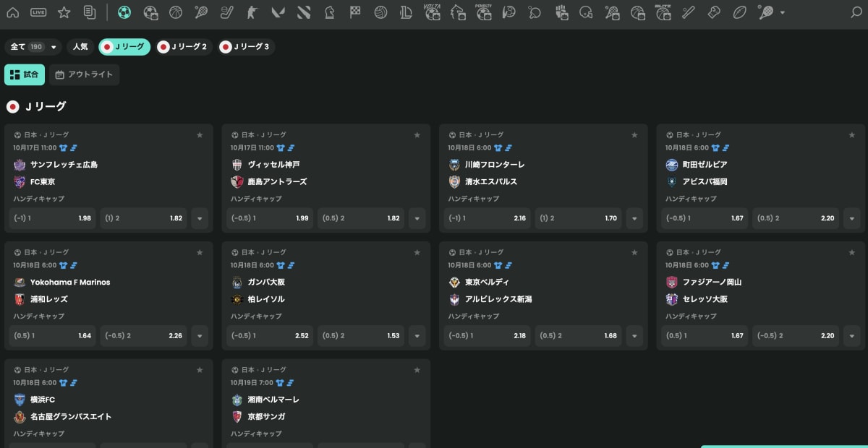
Task: Expand markets chevron on 川崎フロンターレ card
Action: click(634, 218)
